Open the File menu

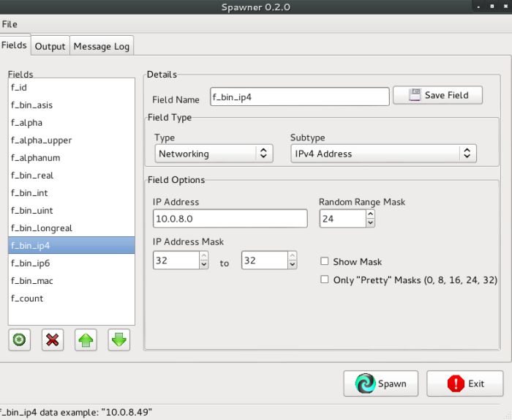(10, 24)
